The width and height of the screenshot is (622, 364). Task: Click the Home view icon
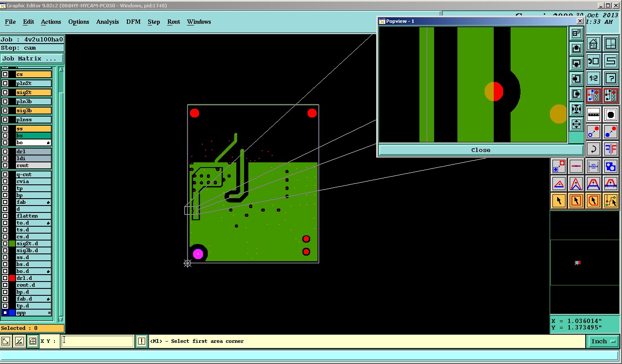(593, 44)
